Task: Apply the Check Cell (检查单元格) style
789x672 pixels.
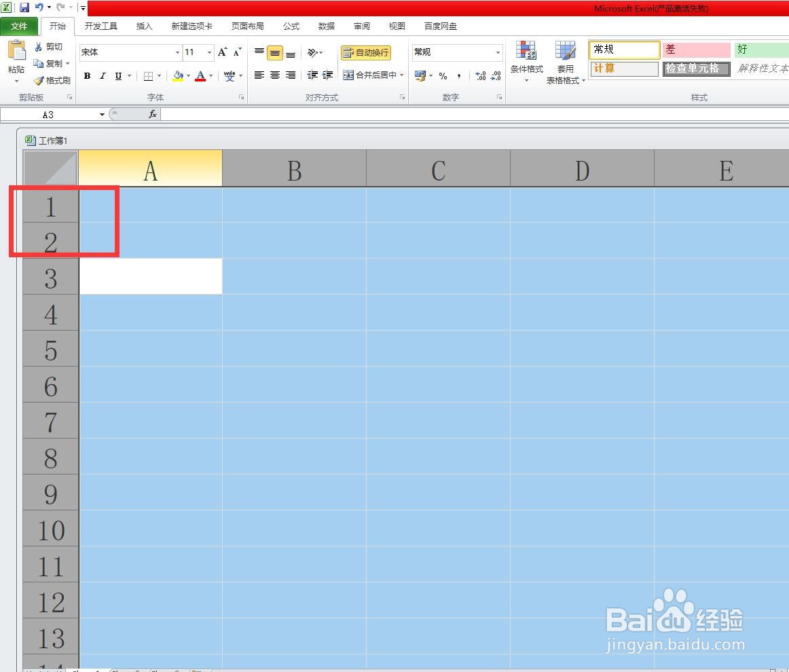Action: [x=696, y=69]
